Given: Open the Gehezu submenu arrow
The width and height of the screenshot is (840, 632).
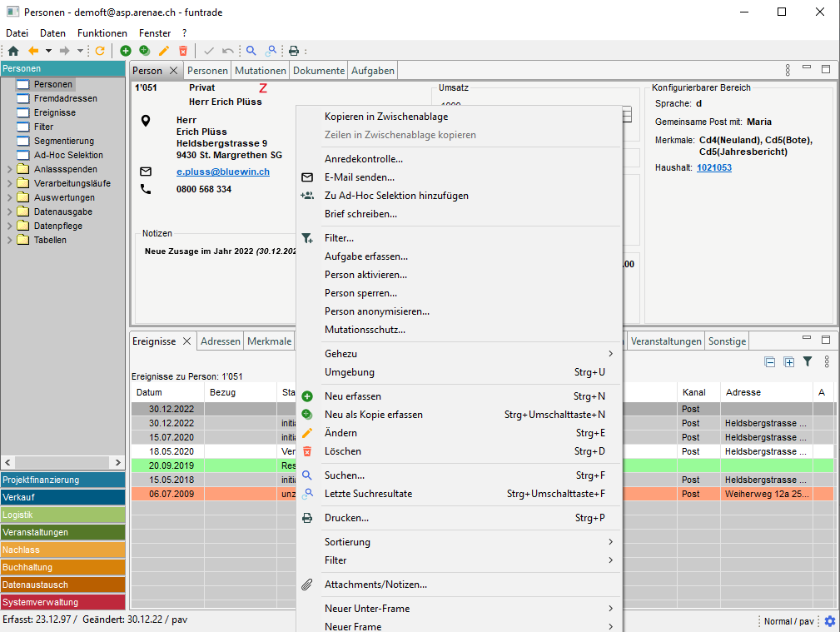Looking at the screenshot, I should (x=610, y=354).
